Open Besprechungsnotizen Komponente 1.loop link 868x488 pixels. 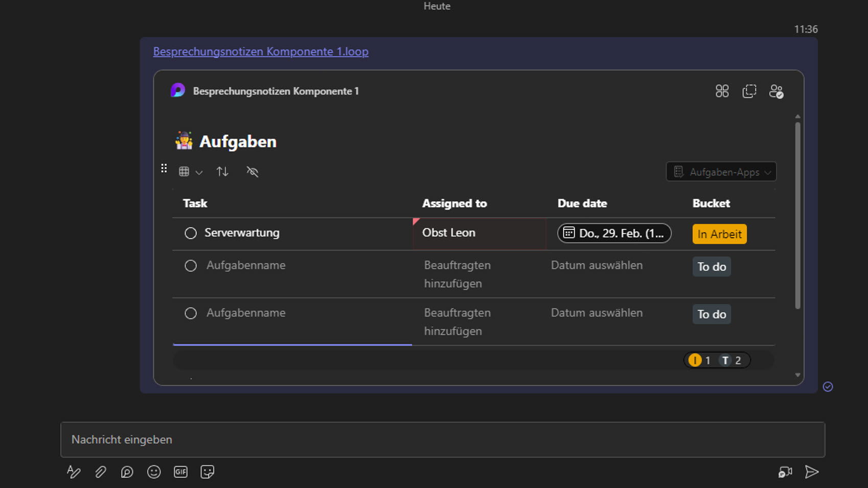point(261,51)
